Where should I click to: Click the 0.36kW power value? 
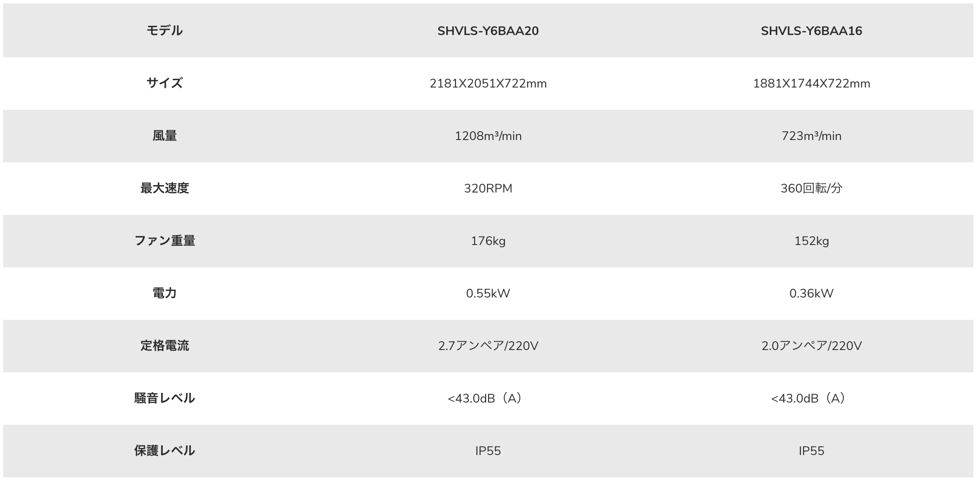(811, 294)
